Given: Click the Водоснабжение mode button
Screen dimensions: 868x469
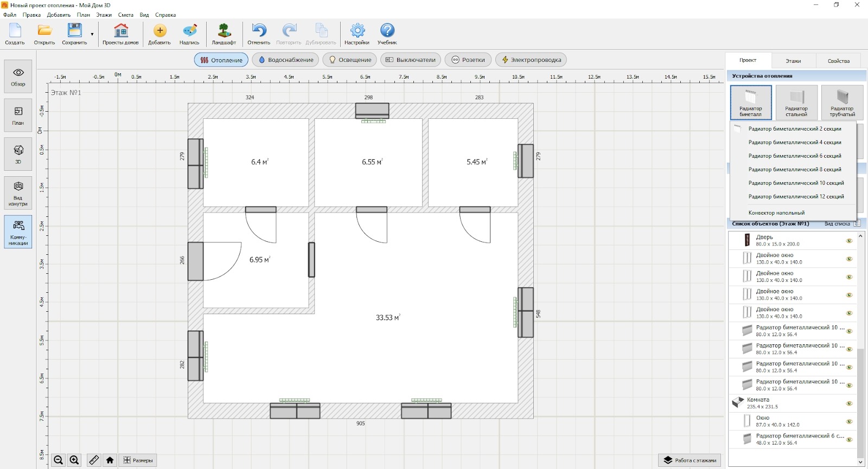Looking at the screenshot, I should click(285, 60).
